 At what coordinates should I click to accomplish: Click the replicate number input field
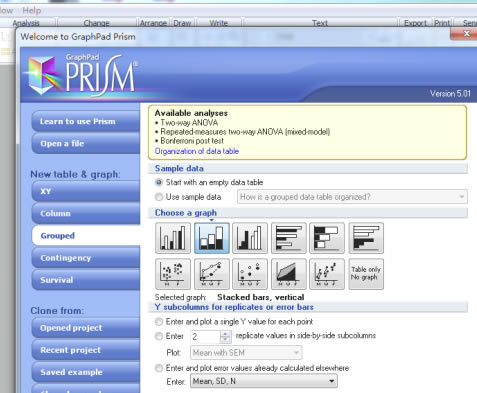pyautogui.click(x=205, y=337)
